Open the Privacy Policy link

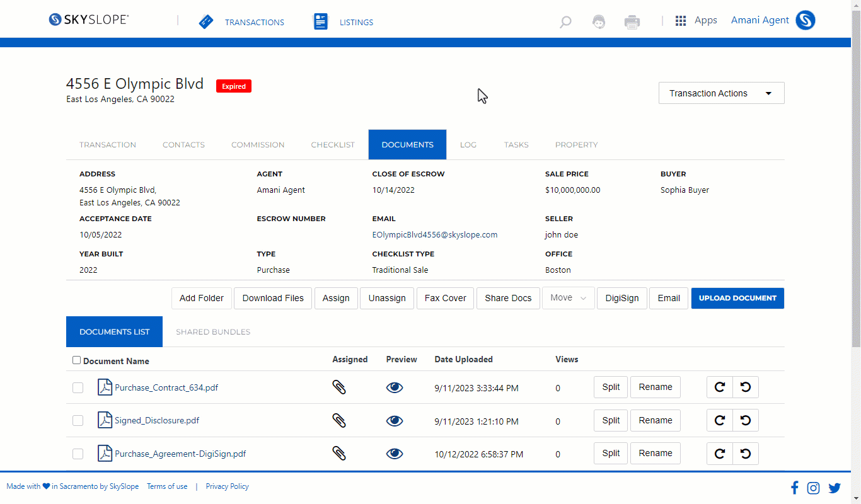228,486
